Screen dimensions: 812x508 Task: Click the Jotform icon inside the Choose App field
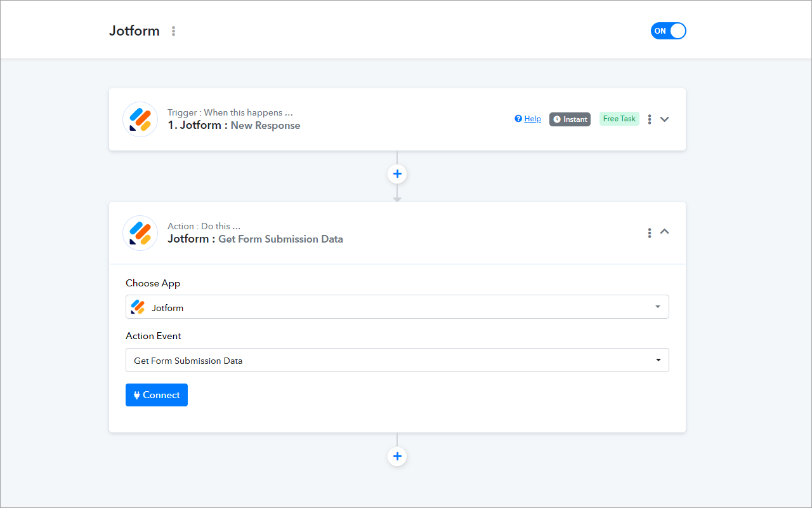pos(138,307)
